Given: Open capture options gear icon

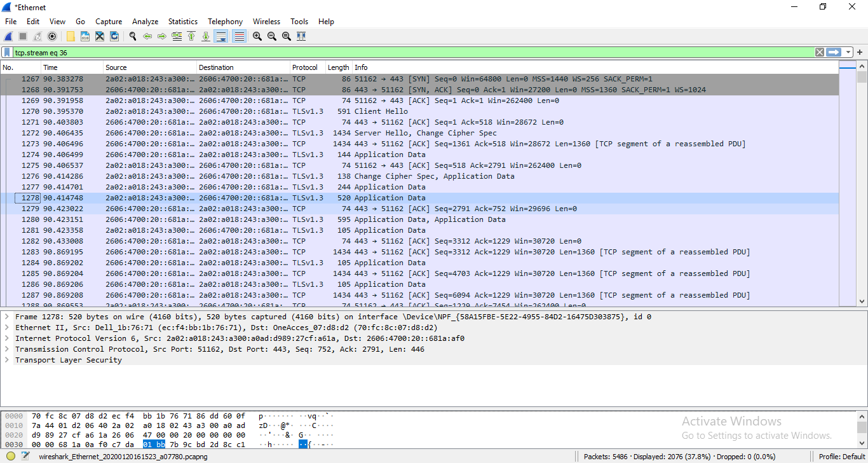Looking at the screenshot, I should pos(52,36).
